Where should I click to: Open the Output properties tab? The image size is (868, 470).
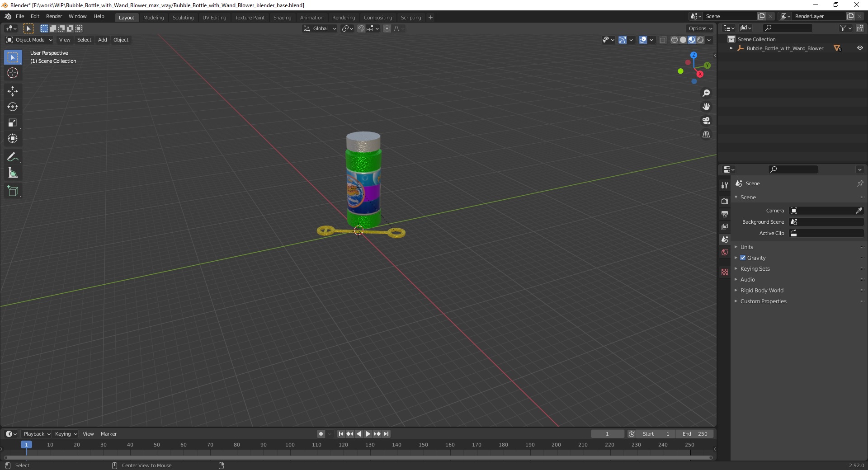click(725, 214)
